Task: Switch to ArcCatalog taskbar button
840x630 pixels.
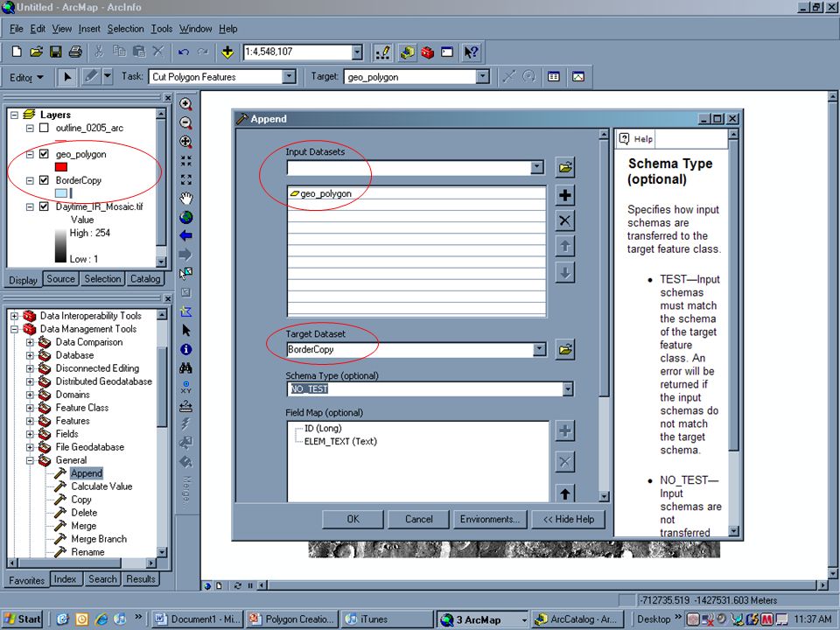Action: coord(577,619)
